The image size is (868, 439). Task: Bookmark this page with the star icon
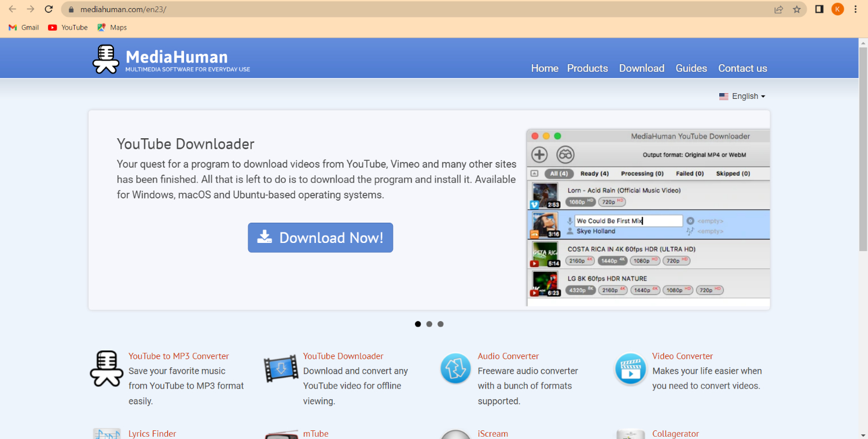797,9
